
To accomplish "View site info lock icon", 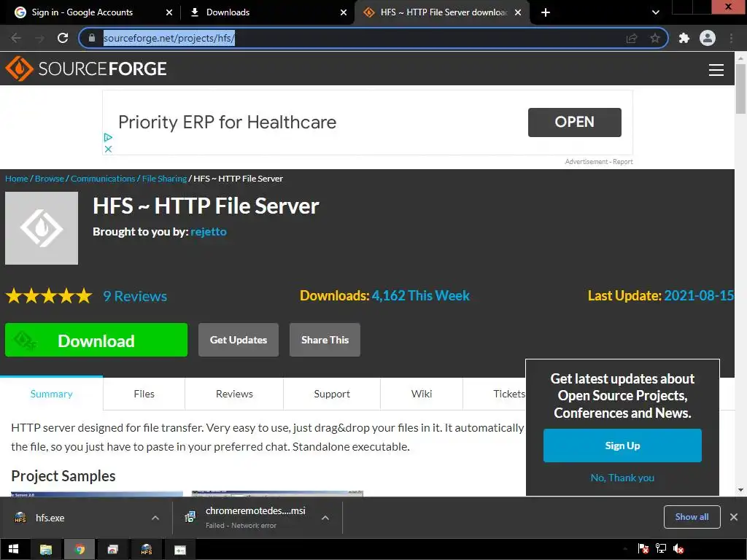I will [92, 38].
